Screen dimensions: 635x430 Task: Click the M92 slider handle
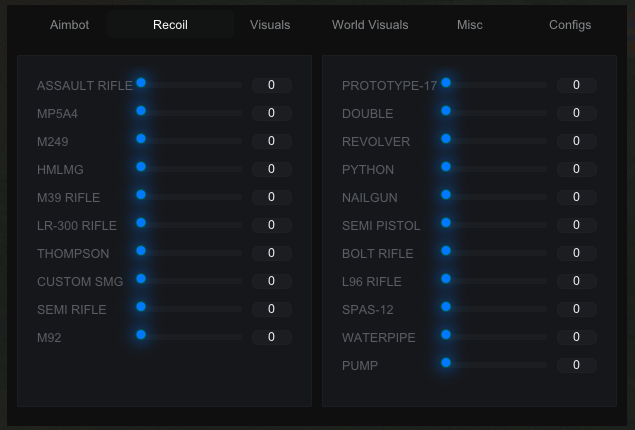pyautogui.click(x=141, y=335)
